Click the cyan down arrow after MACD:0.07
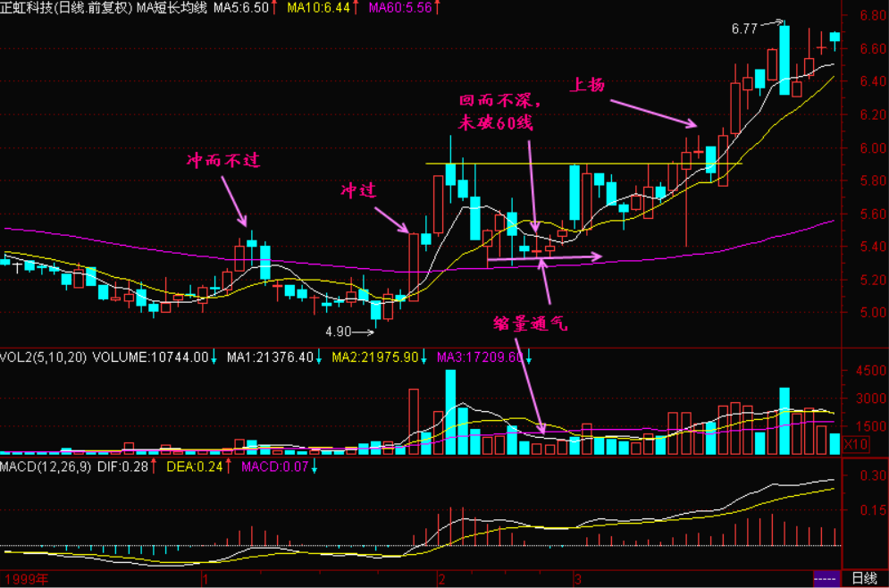The image size is (889, 588). pos(315,466)
